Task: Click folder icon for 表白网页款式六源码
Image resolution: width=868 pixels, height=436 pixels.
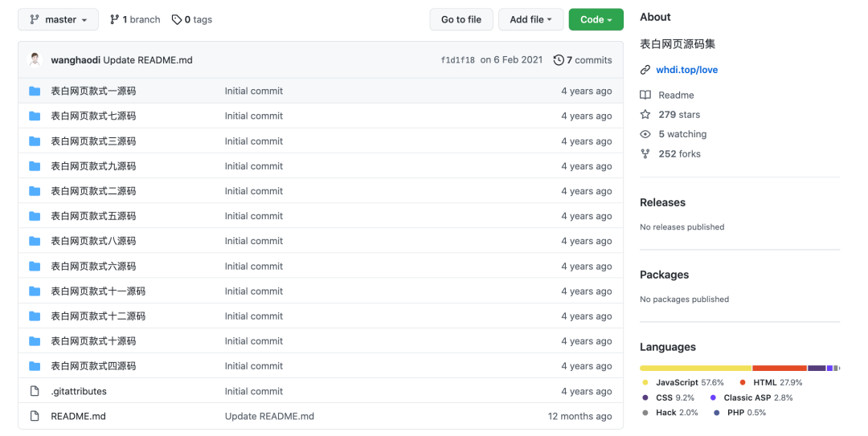Action: (35, 266)
